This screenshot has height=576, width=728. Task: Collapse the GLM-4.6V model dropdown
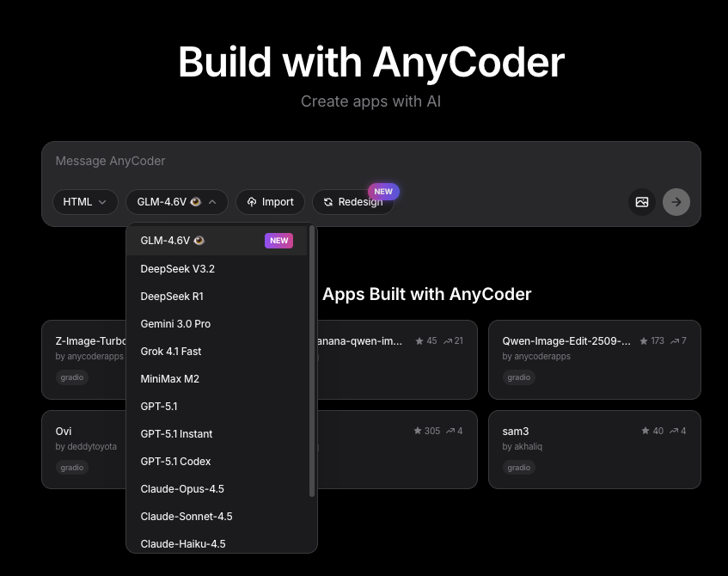pyautogui.click(x=177, y=202)
